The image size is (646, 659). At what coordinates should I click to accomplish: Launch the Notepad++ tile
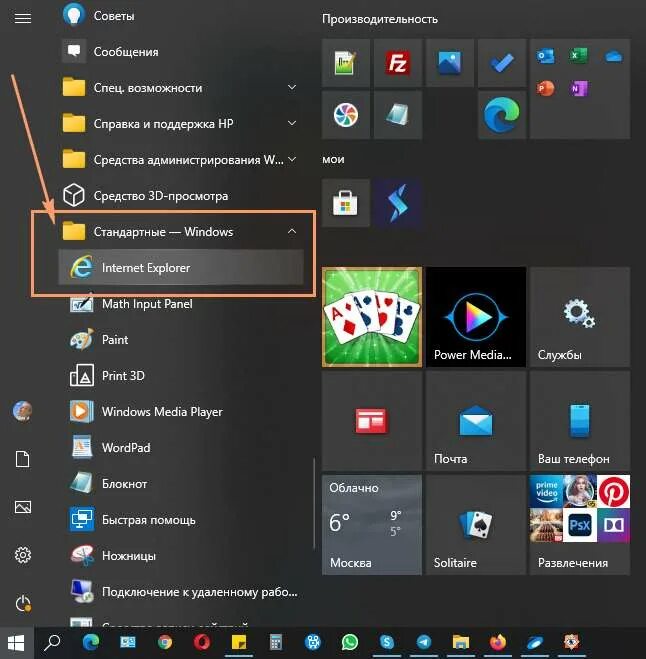tap(345, 62)
